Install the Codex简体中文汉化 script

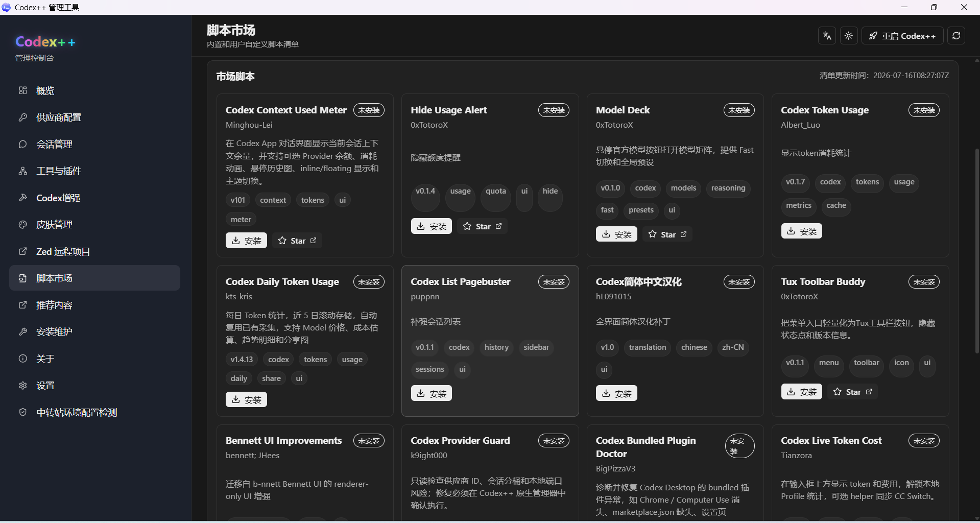pos(616,393)
